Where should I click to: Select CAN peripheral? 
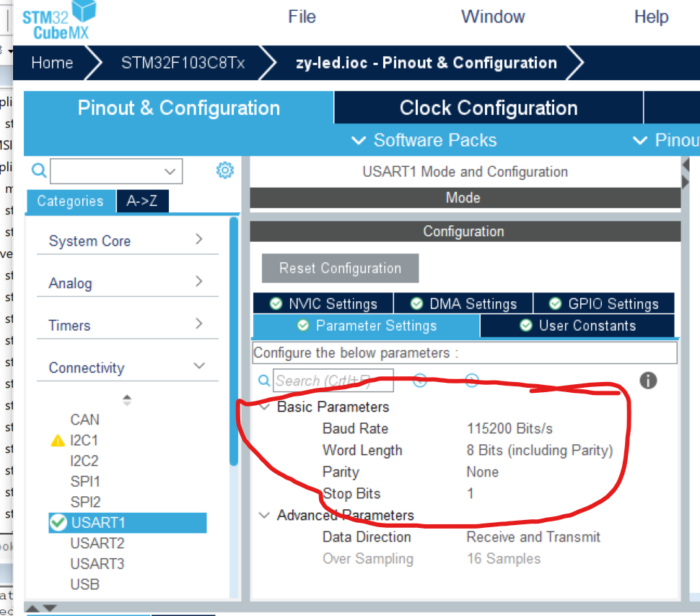[x=85, y=420]
